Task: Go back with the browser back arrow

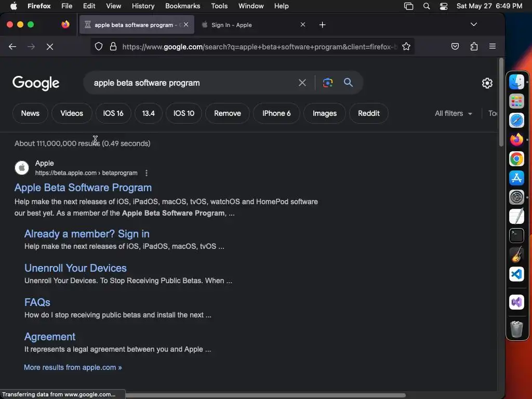Action: tap(12, 46)
